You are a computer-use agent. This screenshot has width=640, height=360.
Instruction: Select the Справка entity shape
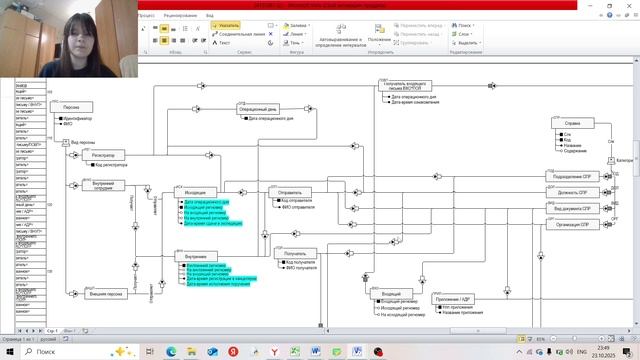(x=573, y=123)
